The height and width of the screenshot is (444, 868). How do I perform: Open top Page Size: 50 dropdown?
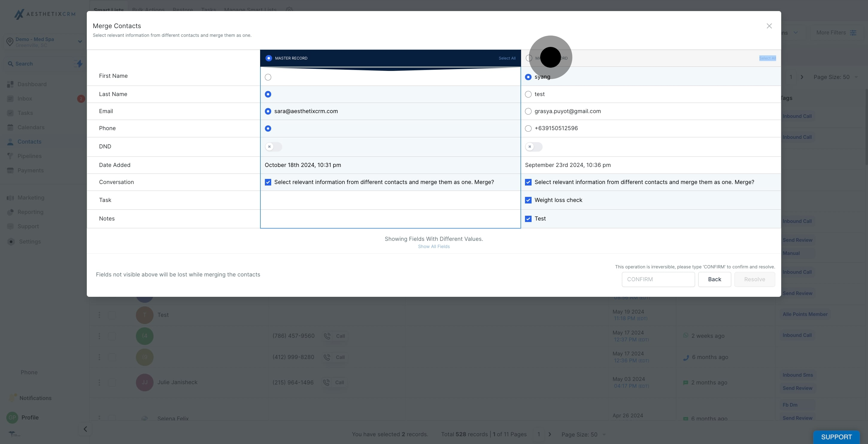pos(835,77)
